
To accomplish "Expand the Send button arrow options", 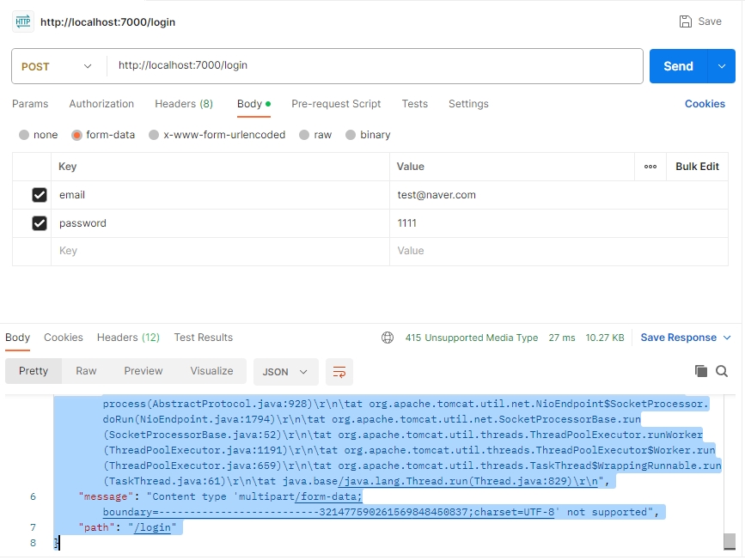I will tap(722, 66).
